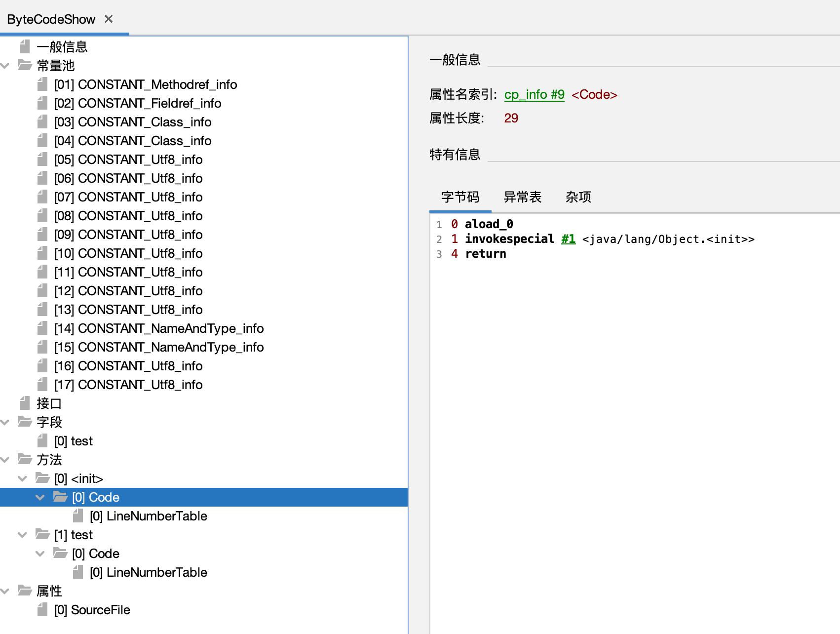The width and height of the screenshot is (840, 634).
Task: Close the ByteCodeShow tab
Action: pyautogui.click(x=109, y=19)
